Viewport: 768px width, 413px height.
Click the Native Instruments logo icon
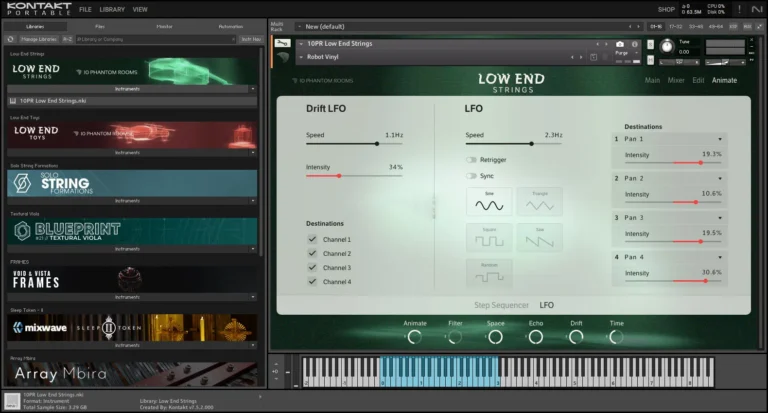coord(757,9)
